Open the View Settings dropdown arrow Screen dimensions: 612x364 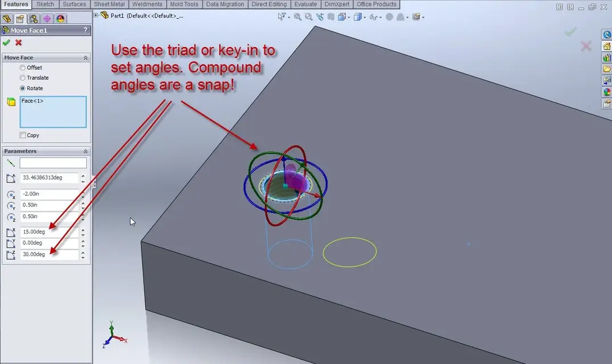click(x=423, y=17)
